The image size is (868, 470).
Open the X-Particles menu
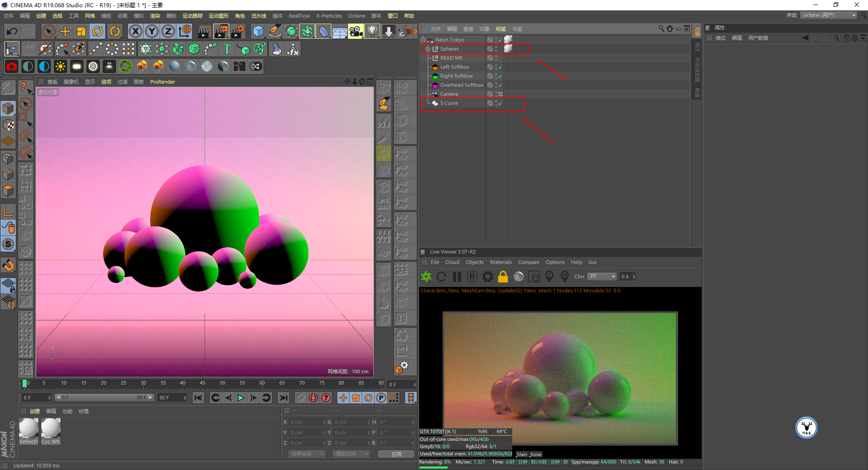click(329, 16)
